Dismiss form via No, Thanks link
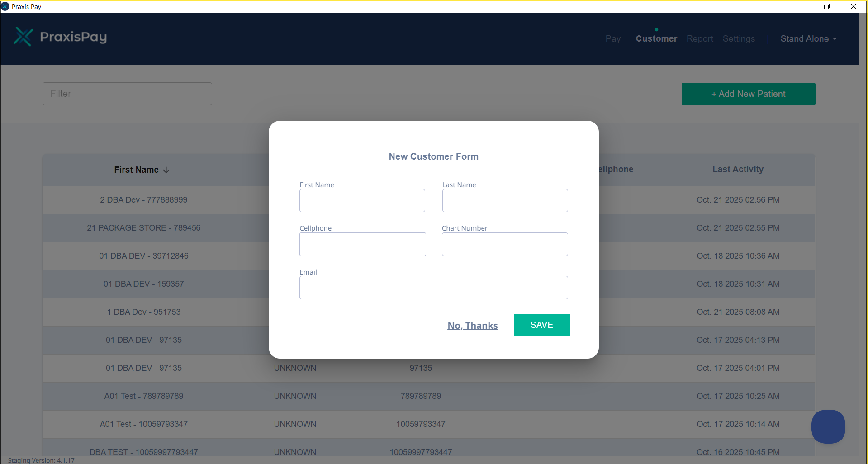The height and width of the screenshot is (464, 868). pos(473,326)
